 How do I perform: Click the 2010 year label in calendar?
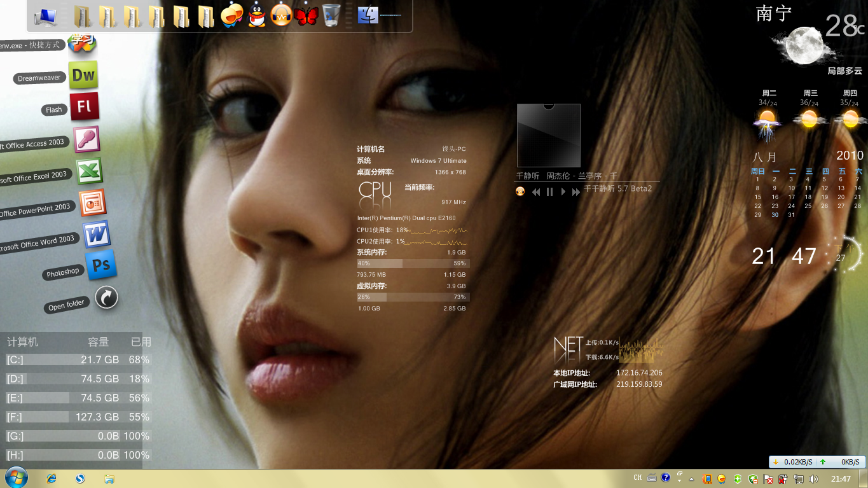click(x=850, y=155)
